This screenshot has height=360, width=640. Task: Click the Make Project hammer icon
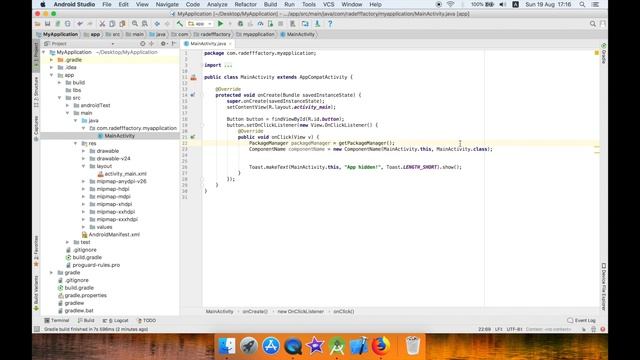(180, 24)
